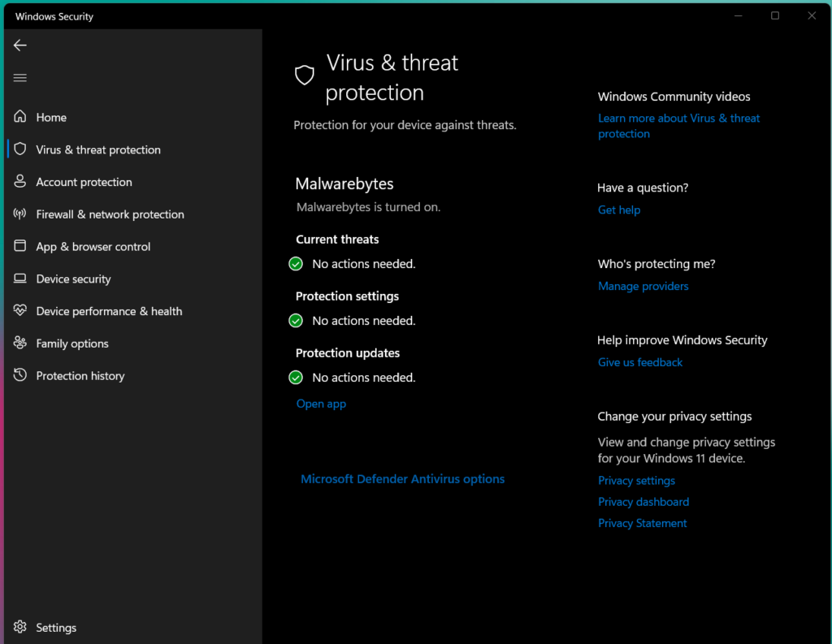Click the Protection updates heading
Image resolution: width=832 pixels, height=644 pixels.
point(348,352)
